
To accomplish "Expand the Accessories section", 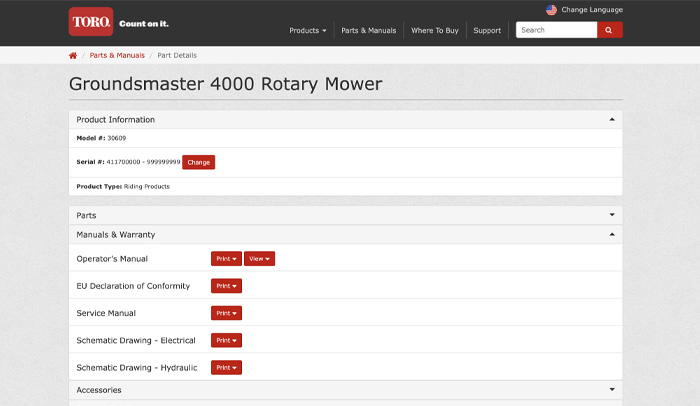I will (x=346, y=390).
